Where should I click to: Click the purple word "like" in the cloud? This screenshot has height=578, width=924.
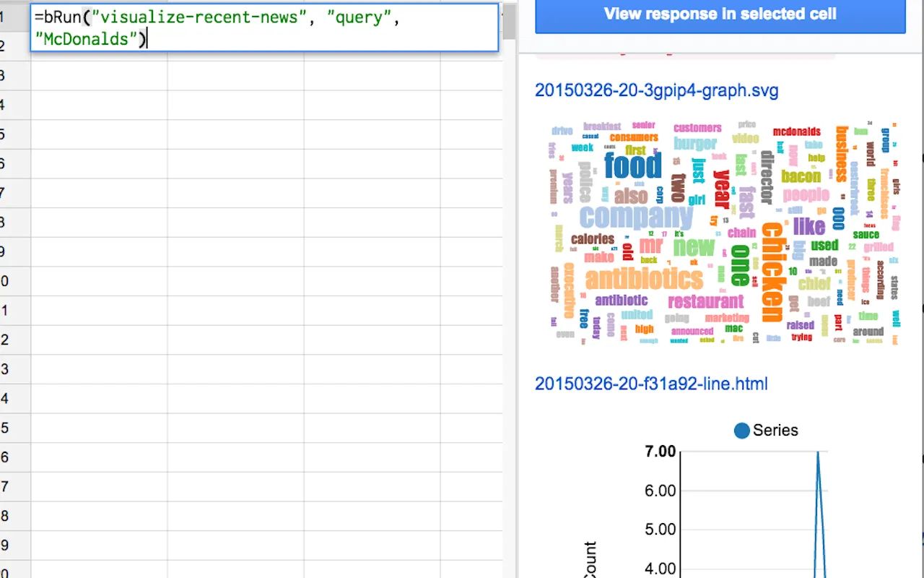[x=808, y=227]
